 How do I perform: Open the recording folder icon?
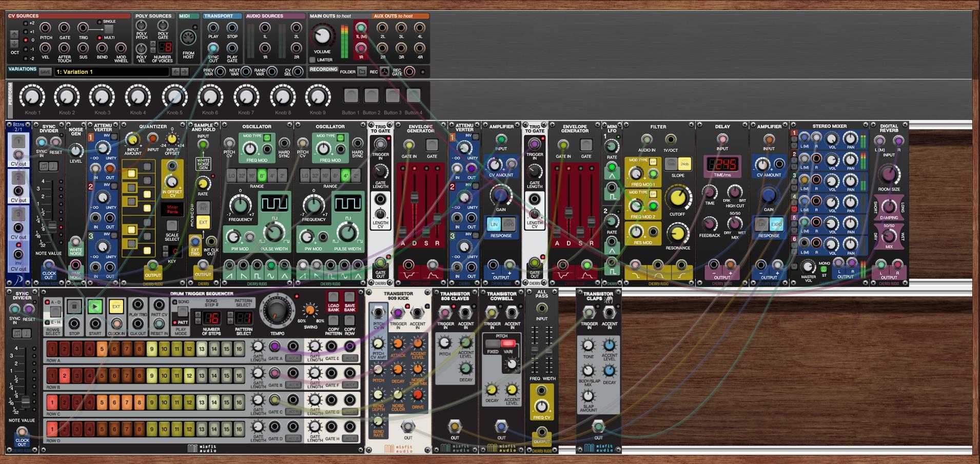pyautogui.click(x=362, y=72)
